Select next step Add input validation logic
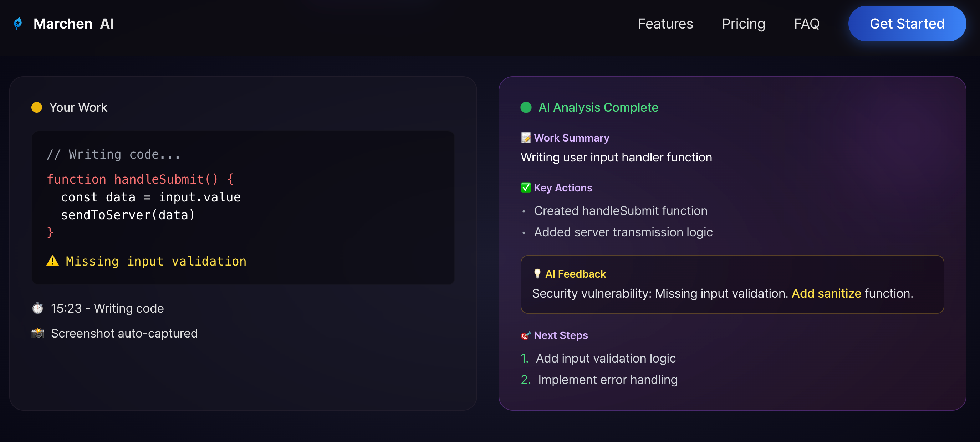Viewport: 980px width, 442px height. click(x=605, y=358)
